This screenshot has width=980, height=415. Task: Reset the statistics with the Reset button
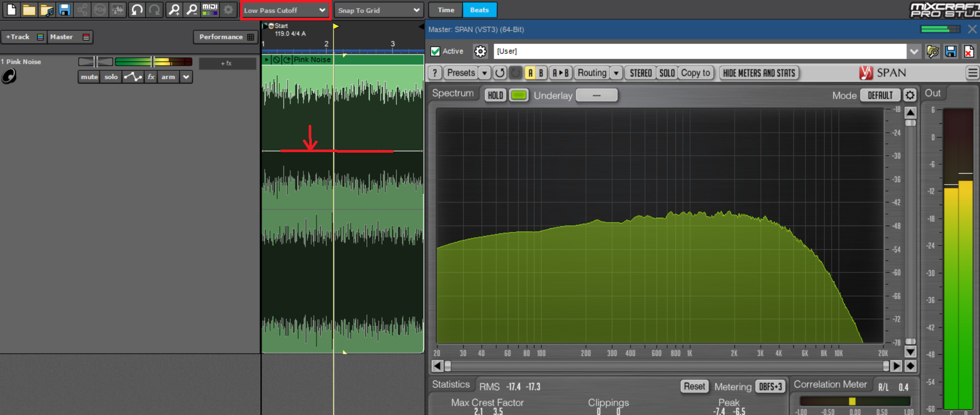(694, 387)
